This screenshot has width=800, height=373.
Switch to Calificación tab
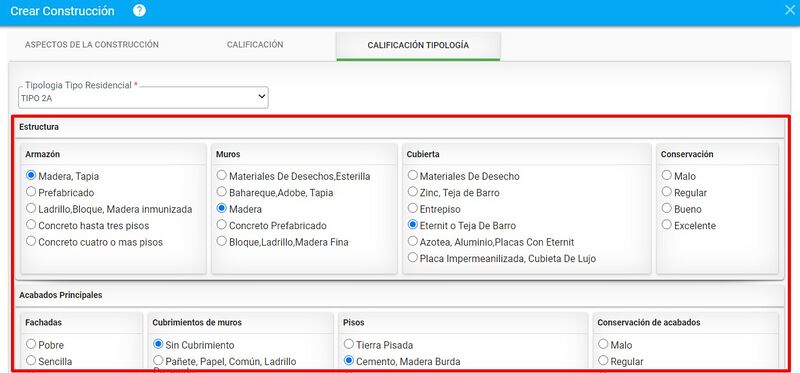[255, 45]
